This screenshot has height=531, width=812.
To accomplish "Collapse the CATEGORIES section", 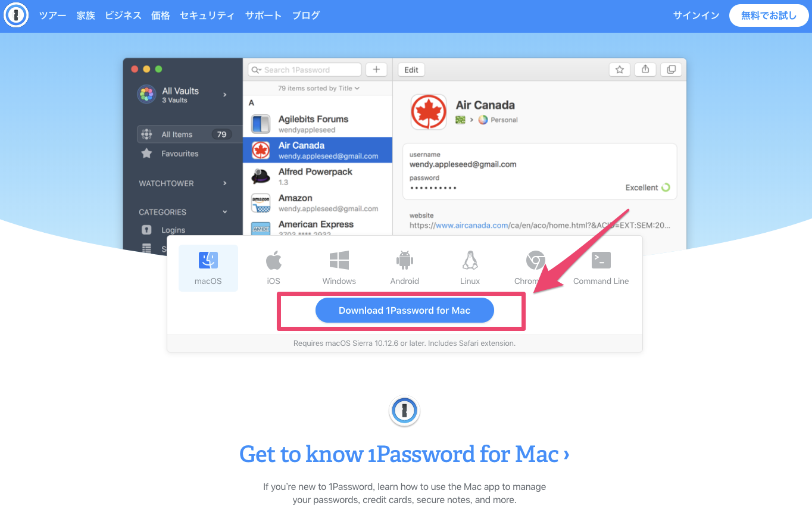I will 224,212.
